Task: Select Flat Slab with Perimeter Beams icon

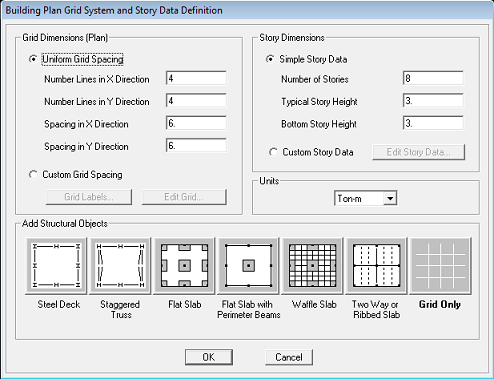Action: [x=248, y=266]
